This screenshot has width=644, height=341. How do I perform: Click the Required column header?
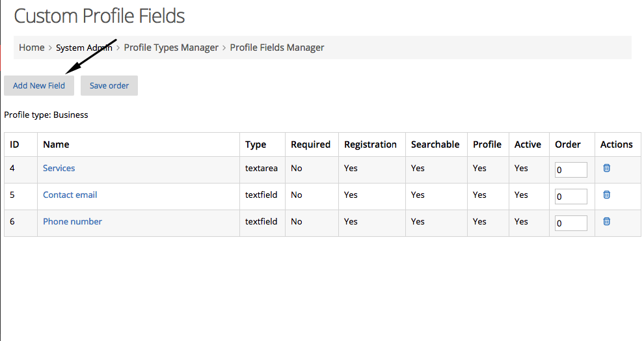310,144
